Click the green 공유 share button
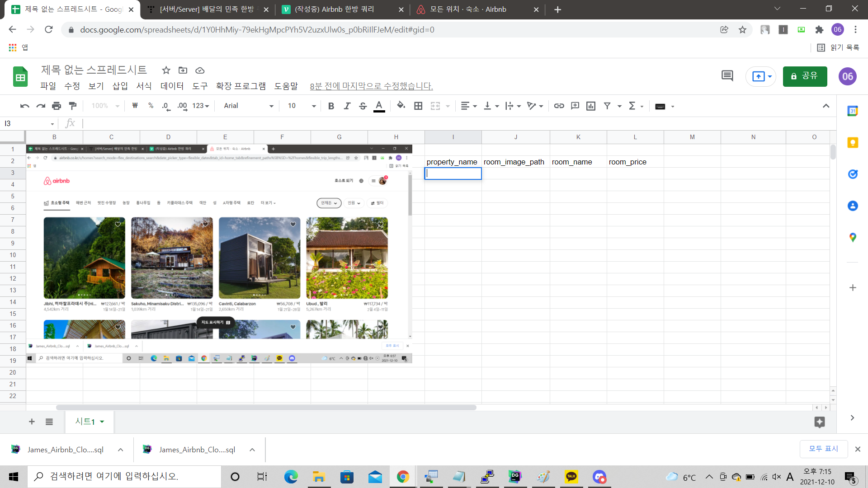 805,76
